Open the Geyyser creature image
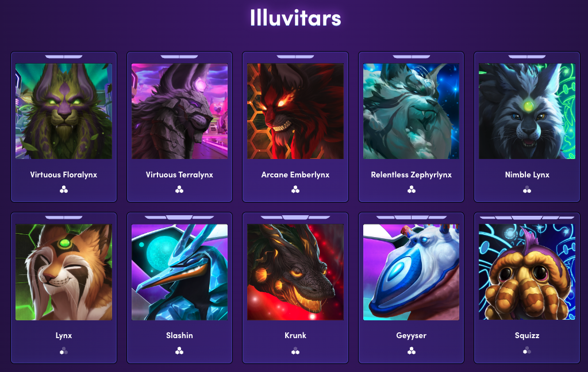 point(411,272)
